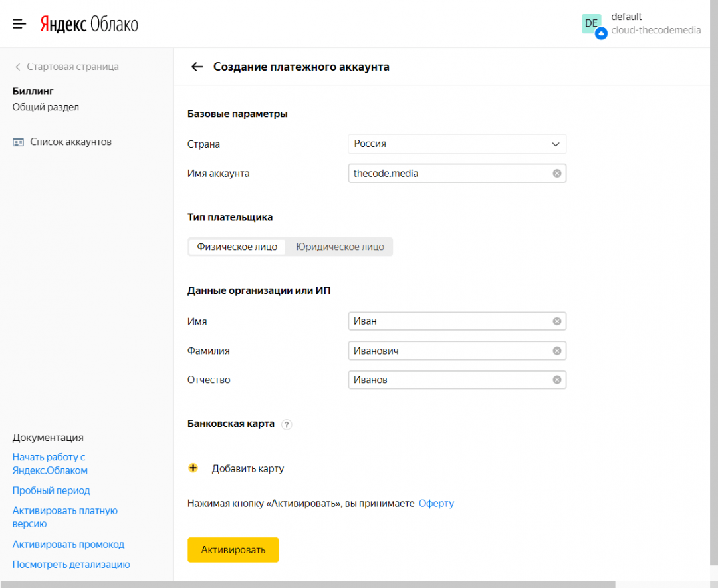Viewport: 718px width, 588px height.
Task: Clear the Отчество field value
Action: 557,380
